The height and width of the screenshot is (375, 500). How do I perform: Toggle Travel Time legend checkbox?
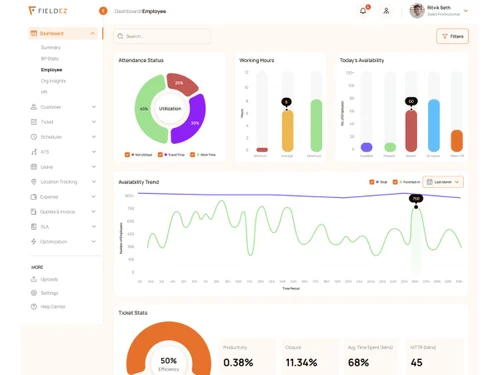click(x=160, y=155)
